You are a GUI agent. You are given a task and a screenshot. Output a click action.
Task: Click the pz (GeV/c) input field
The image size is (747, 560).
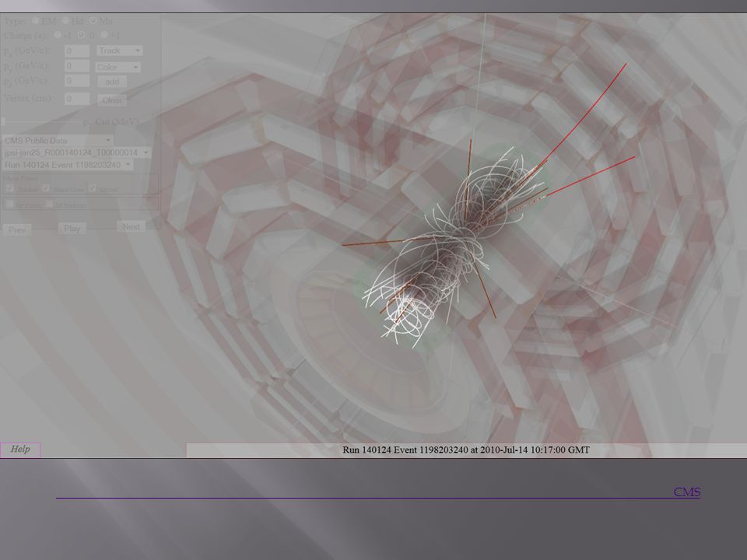[x=77, y=81]
